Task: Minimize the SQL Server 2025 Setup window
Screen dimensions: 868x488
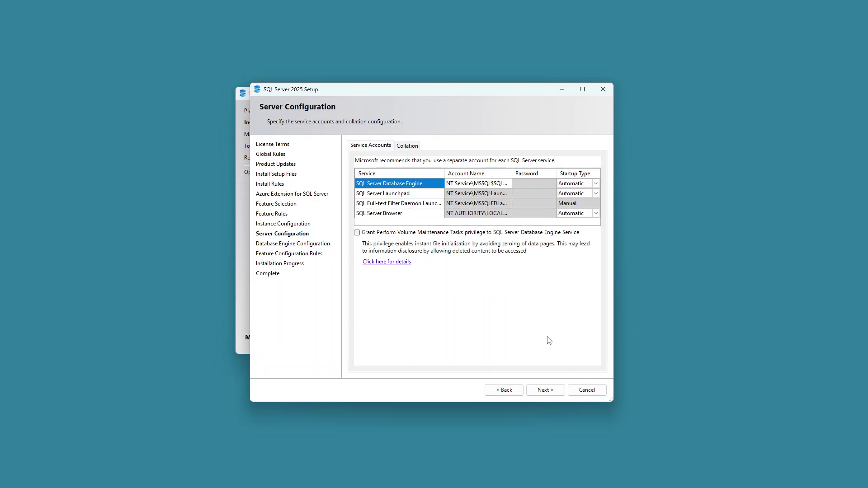Action: (562, 89)
